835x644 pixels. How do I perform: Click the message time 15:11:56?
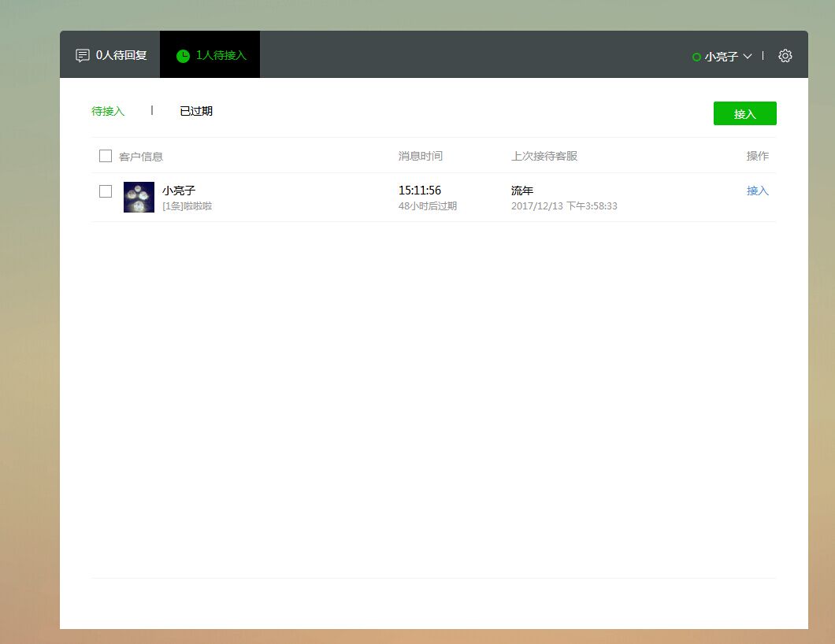click(x=420, y=191)
